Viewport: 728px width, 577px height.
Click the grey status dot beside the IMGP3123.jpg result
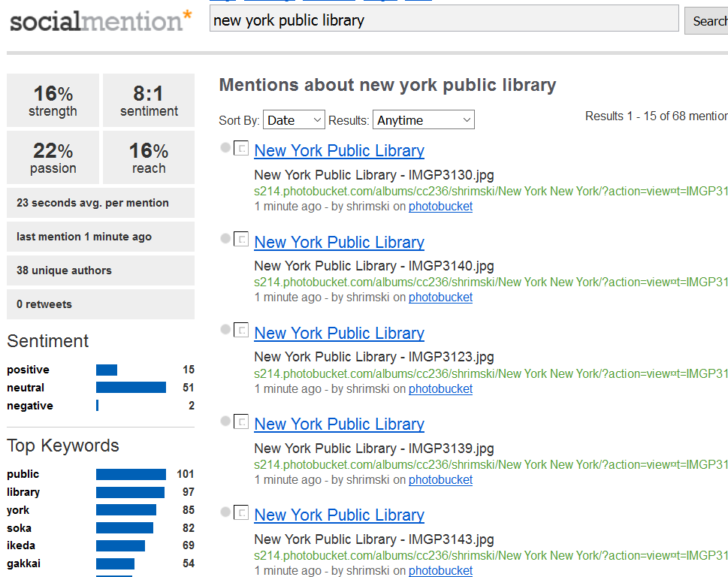[225, 330]
